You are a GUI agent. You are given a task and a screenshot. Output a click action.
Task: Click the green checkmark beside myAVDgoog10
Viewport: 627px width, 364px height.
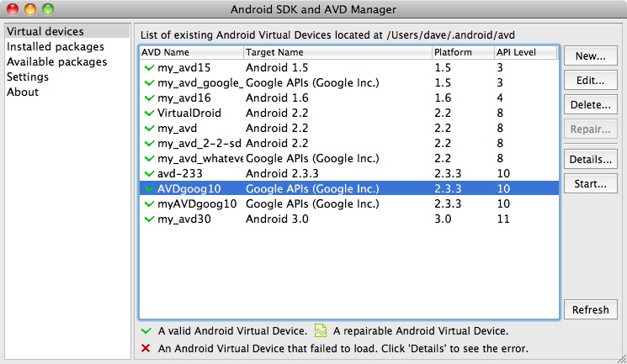pyautogui.click(x=149, y=204)
